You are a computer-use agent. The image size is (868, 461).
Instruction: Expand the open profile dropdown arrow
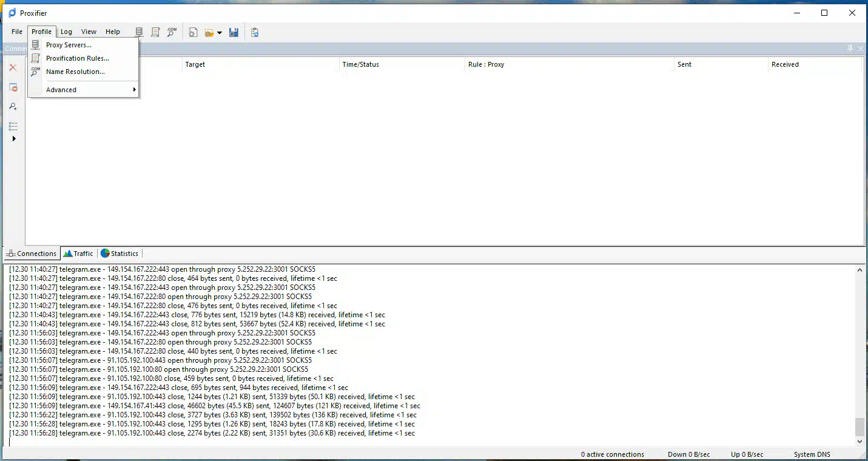(x=220, y=33)
